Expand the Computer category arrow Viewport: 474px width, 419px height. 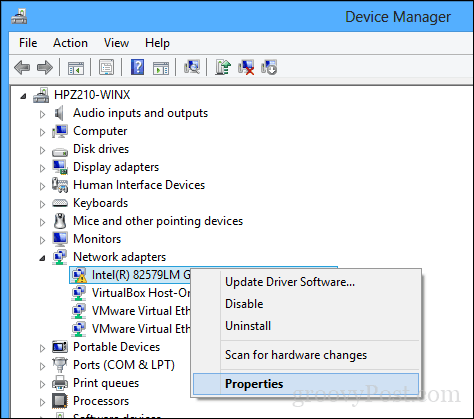point(42,132)
